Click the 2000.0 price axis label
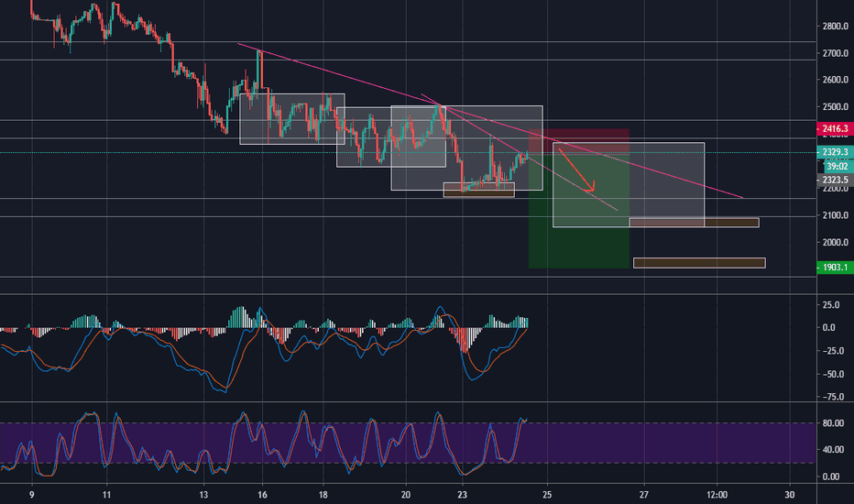 coord(836,243)
